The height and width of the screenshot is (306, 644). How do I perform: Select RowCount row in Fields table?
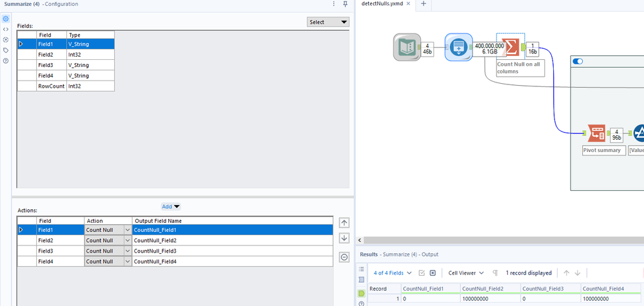[x=66, y=86]
